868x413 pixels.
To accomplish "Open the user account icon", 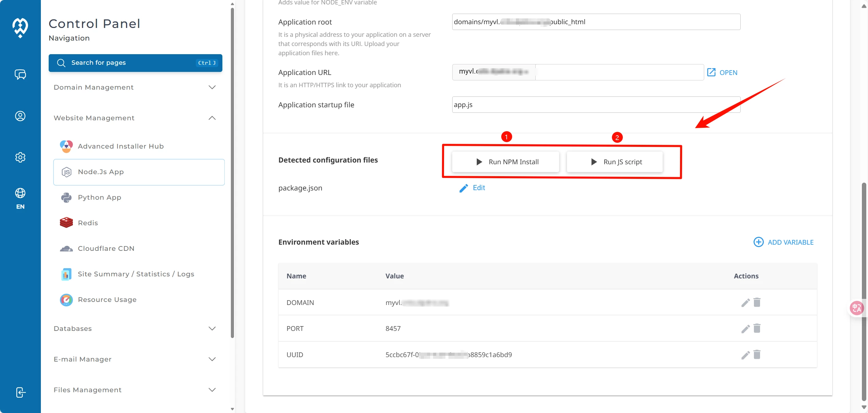I will (20, 116).
